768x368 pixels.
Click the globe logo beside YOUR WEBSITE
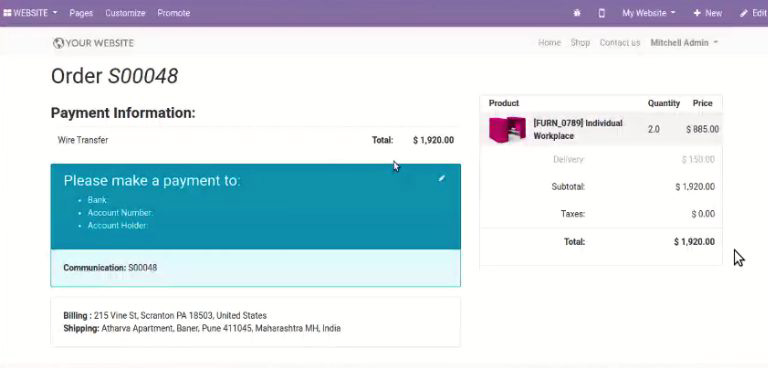tap(58, 43)
